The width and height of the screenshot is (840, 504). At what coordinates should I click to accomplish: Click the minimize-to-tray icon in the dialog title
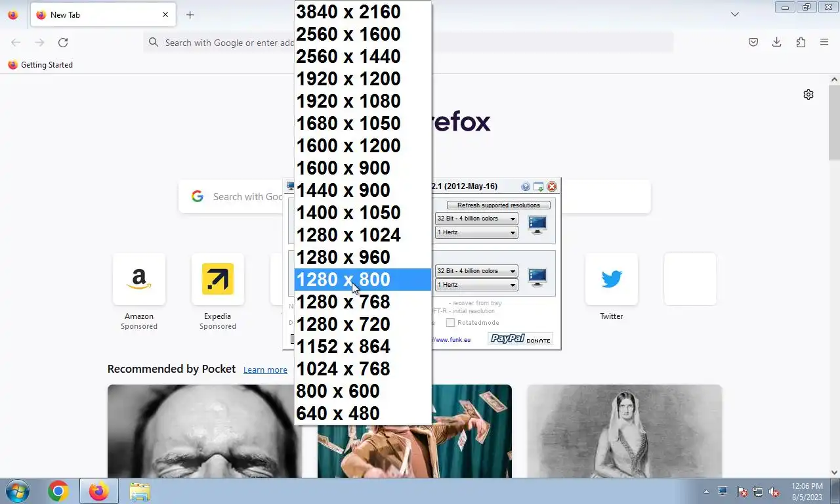pos(538,186)
